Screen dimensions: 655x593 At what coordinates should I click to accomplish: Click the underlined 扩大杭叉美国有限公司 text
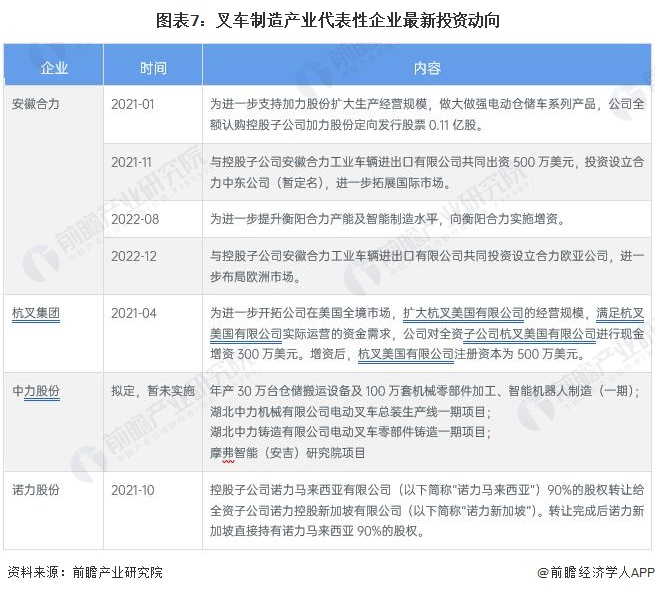pos(463,313)
